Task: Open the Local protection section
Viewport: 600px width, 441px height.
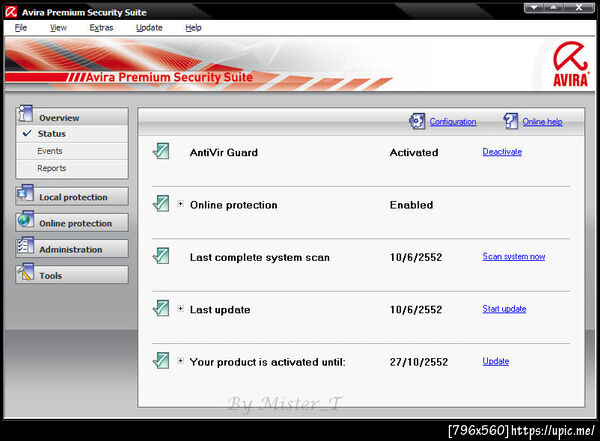Action: point(72,197)
